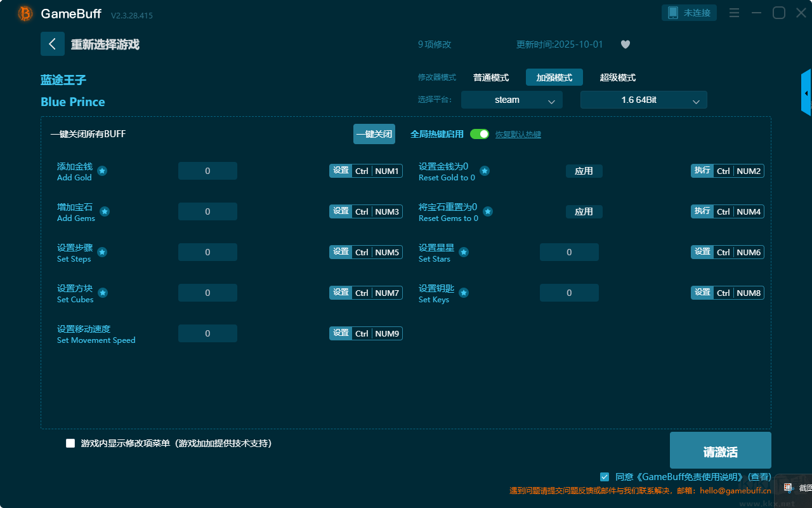
Task: Open the (查看) disclaimer view link
Action: pyautogui.click(x=759, y=477)
